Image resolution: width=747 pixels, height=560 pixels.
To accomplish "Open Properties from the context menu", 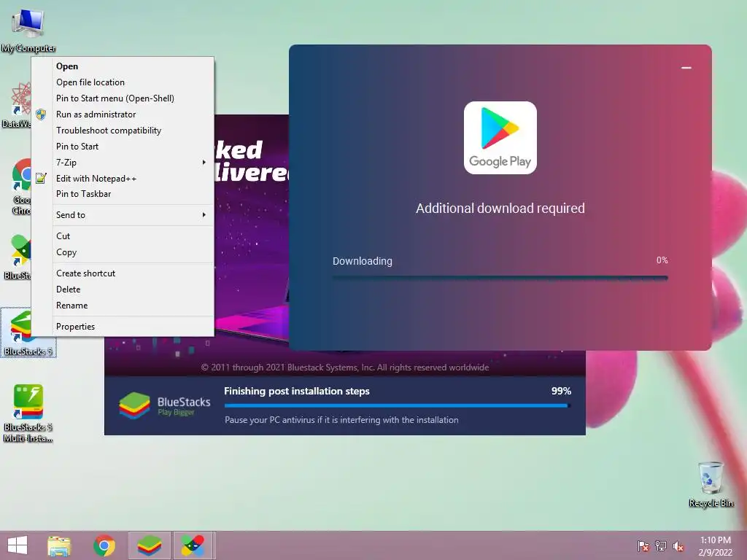I will pos(123,326).
